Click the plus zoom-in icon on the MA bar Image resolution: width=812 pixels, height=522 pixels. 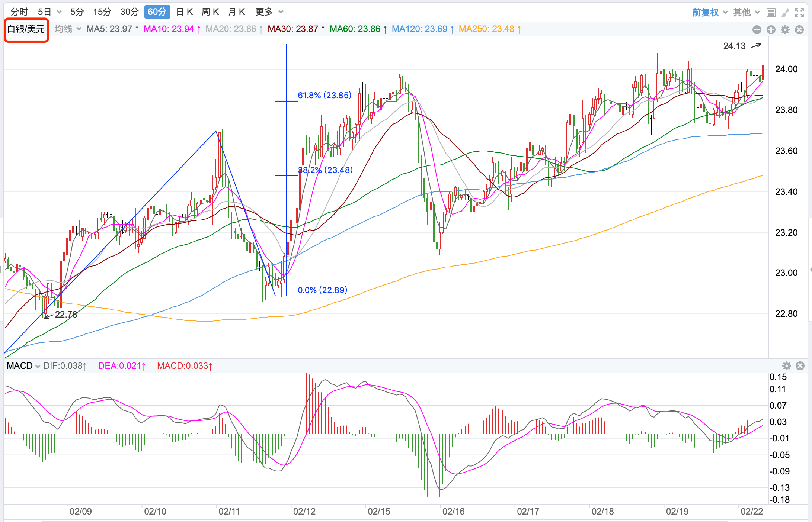click(x=771, y=30)
